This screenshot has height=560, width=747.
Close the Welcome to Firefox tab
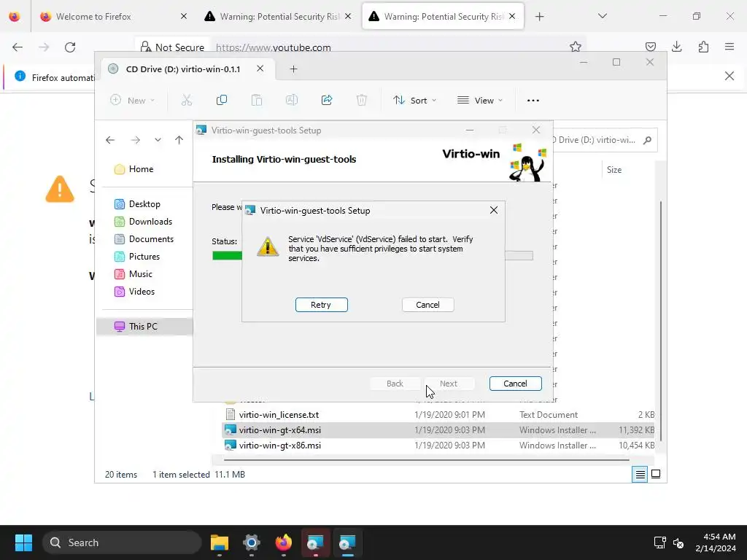point(184,16)
